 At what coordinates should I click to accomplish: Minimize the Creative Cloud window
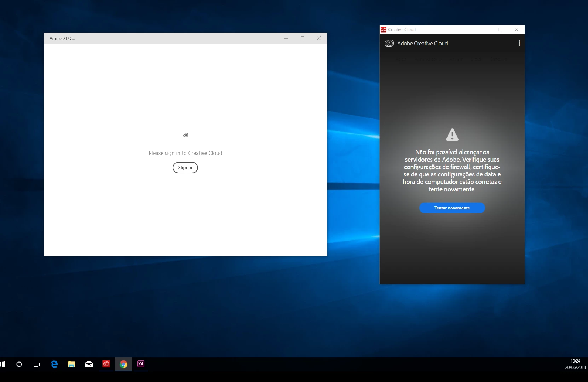(x=484, y=30)
